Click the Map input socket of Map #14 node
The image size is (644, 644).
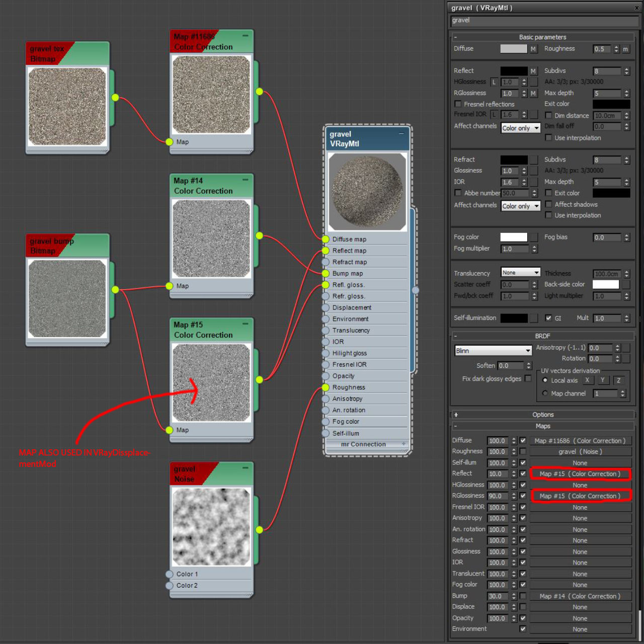(x=170, y=286)
